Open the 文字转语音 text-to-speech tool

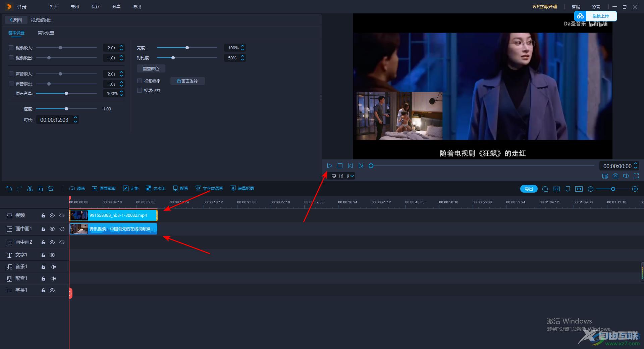(x=209, y=189)
